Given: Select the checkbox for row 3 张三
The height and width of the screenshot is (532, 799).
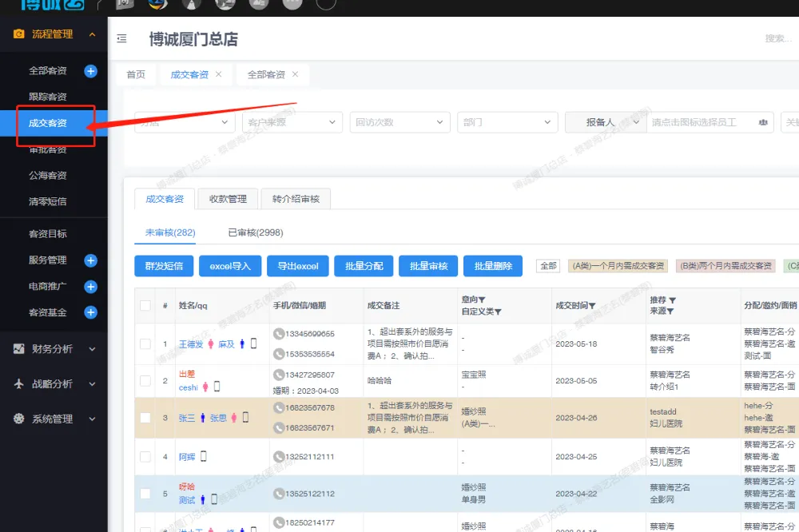Looking at the screenshot, I should click(x=145, y=417).
